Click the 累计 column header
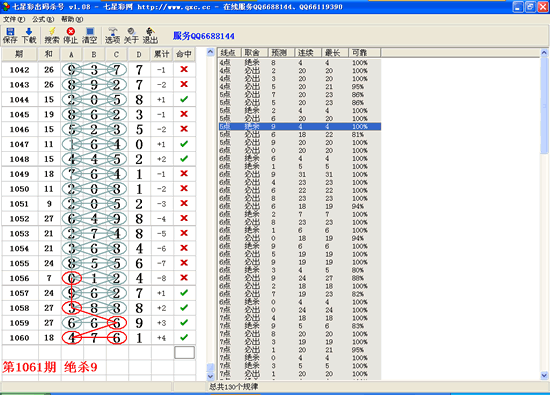The height and width of the screenshot is (395, 550). (161, 54)
